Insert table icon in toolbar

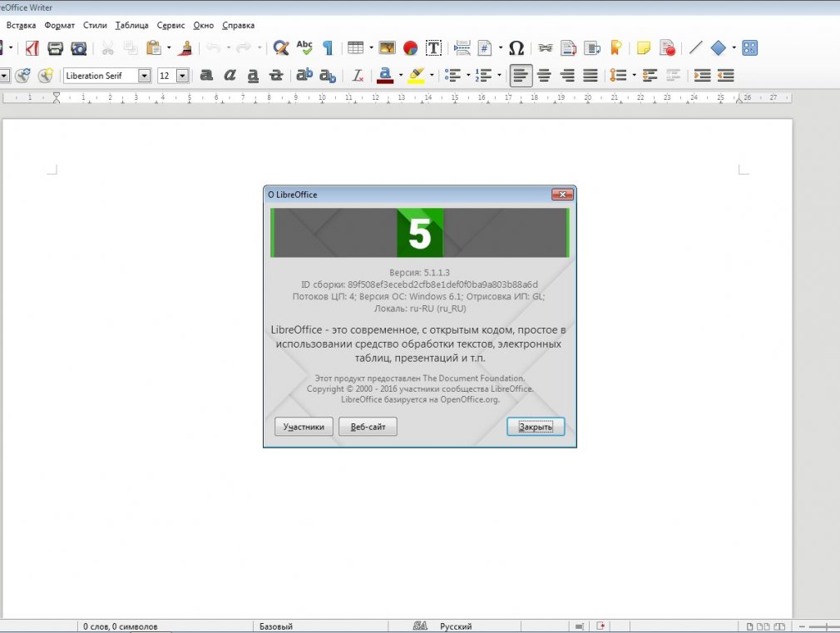coord(355,48)
